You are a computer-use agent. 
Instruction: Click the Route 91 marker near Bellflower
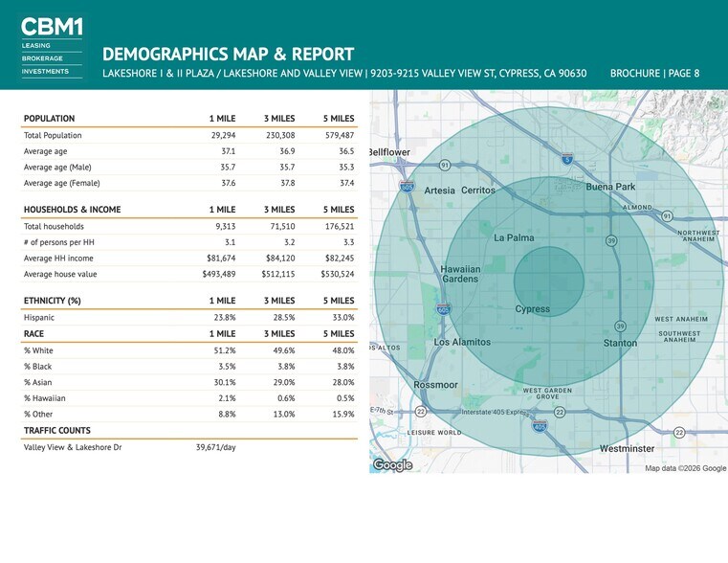(445, 165)
